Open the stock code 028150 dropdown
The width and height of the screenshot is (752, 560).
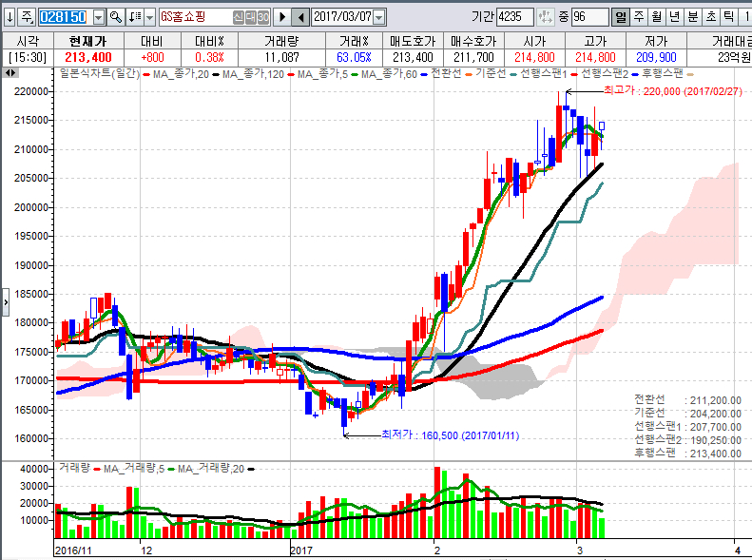98,17
